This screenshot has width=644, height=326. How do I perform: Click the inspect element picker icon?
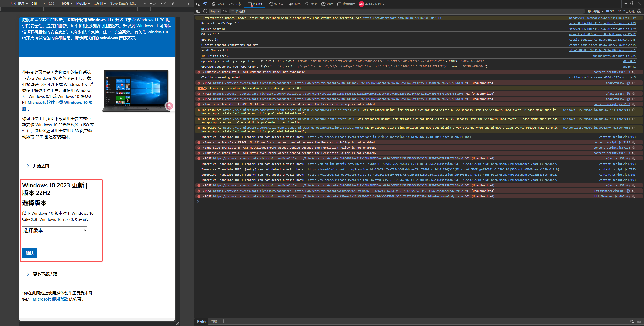tap(198, 4)
